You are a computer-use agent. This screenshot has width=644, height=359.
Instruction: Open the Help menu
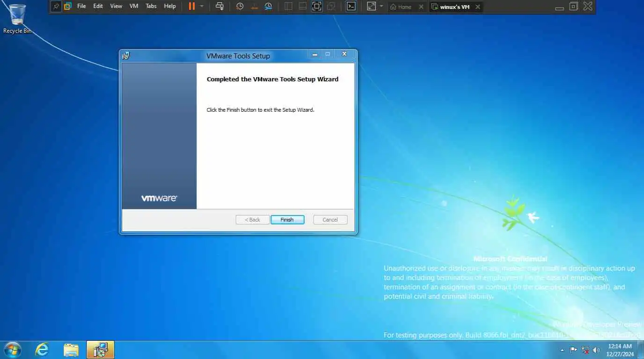tap(170, 7)
